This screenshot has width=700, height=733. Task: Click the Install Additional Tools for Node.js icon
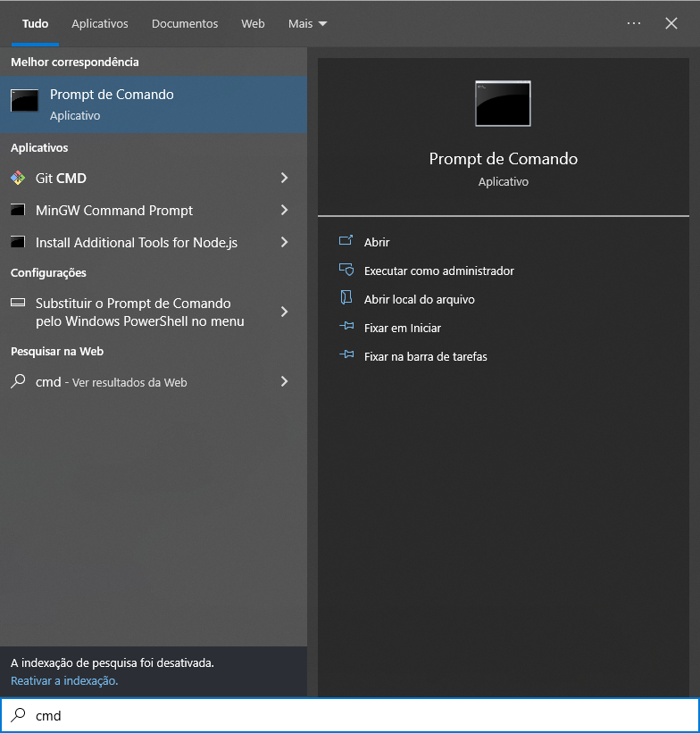[x=18, y=242]
